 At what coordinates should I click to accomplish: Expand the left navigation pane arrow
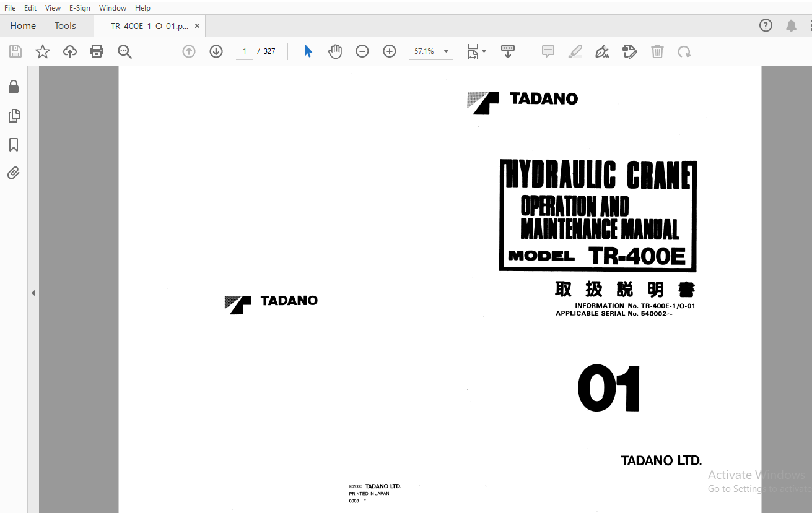(33, 293)
